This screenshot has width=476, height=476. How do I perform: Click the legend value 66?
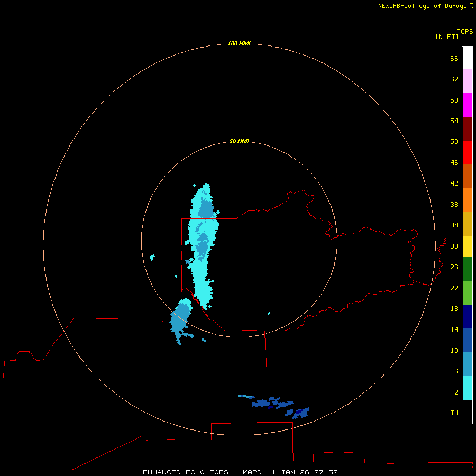tap(454, 58)
